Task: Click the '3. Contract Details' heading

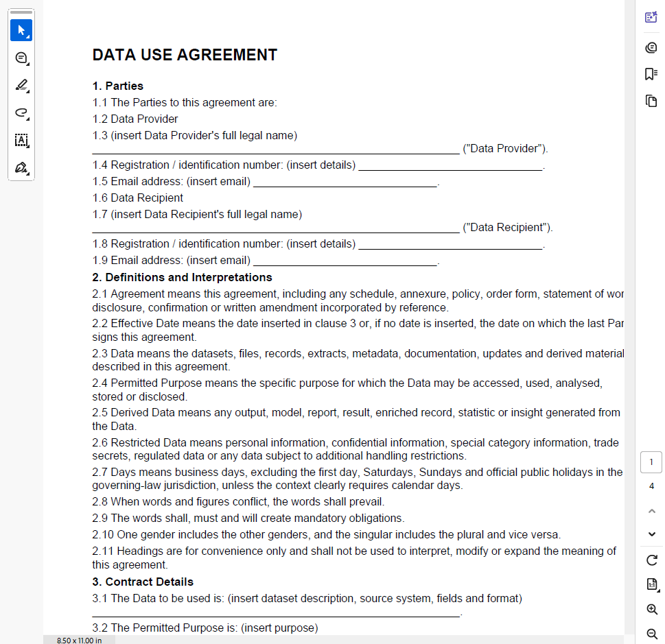Action: pos(143,582)
